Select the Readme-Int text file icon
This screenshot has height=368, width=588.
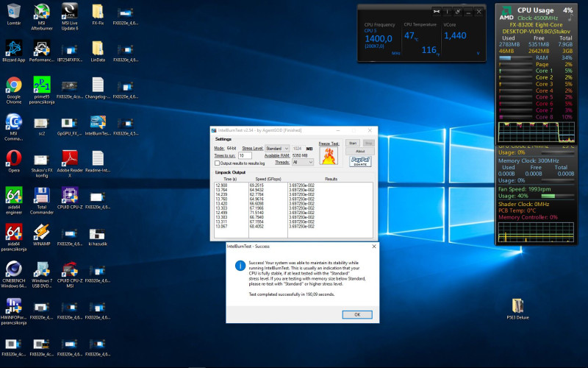[98, 158]
